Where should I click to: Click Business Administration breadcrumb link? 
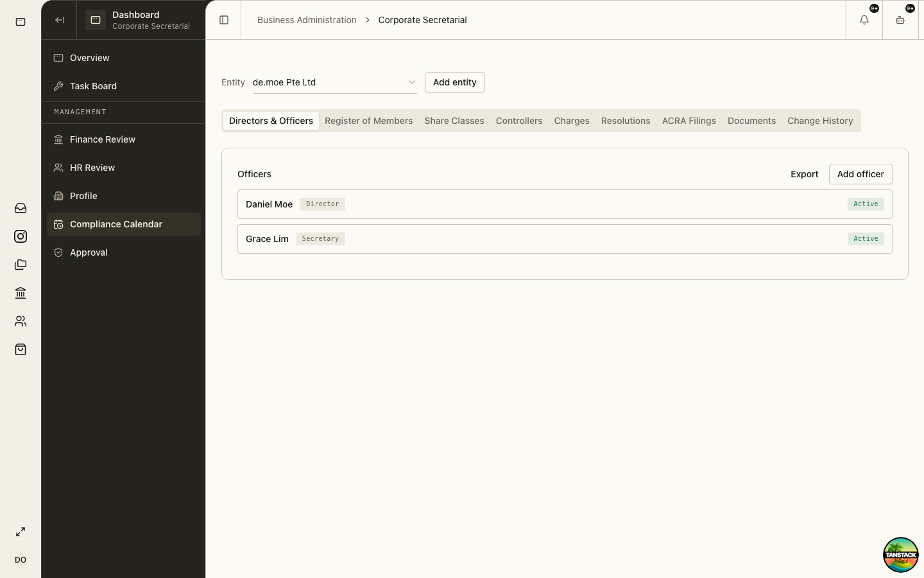click(x=307, y=20)
